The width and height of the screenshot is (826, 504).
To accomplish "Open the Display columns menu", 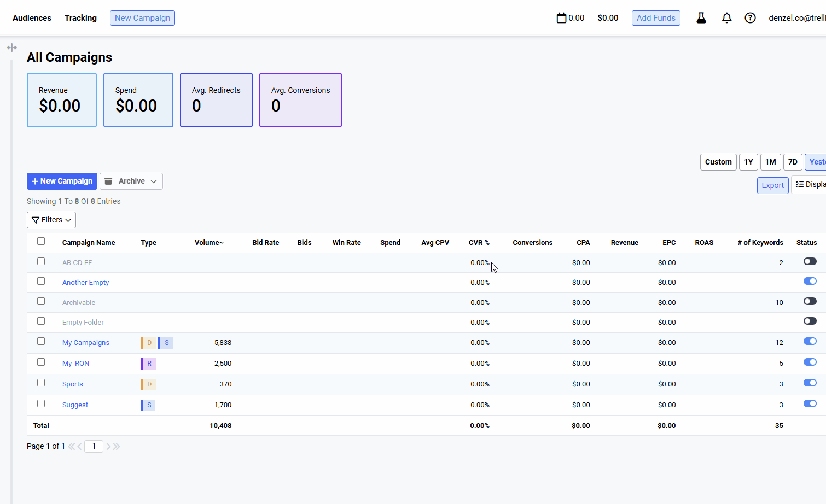I will click(810, 185).
